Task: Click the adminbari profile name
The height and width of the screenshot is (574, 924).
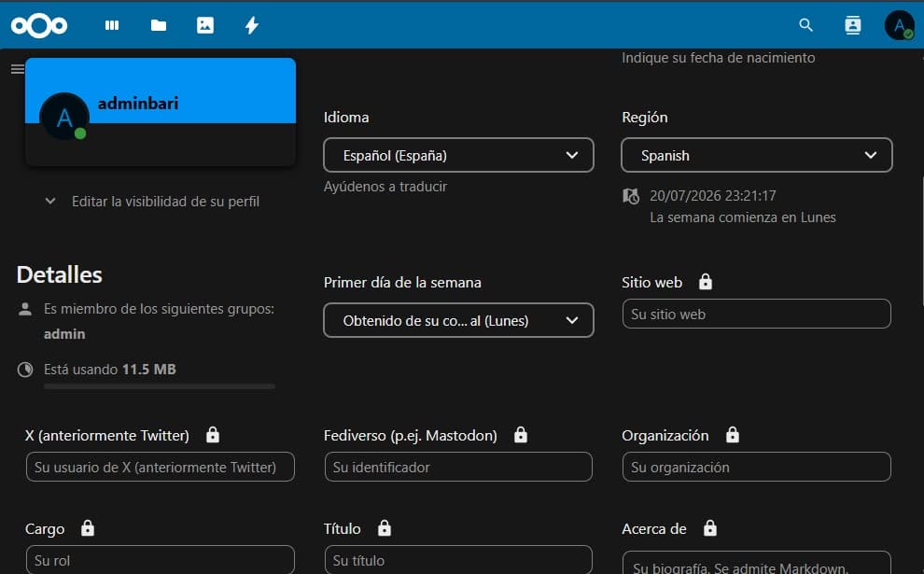Action: click(138, 104)
